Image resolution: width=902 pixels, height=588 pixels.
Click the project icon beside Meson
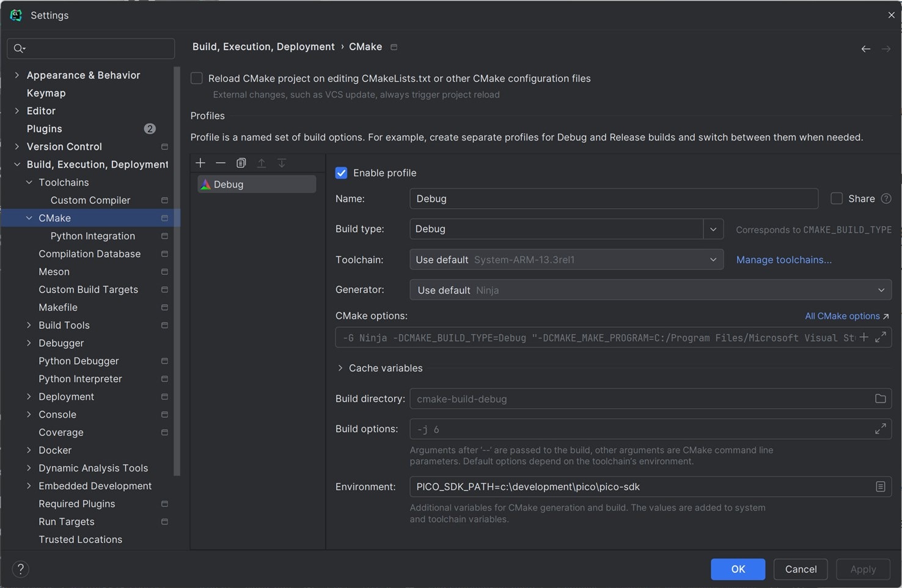pos(164,272)
